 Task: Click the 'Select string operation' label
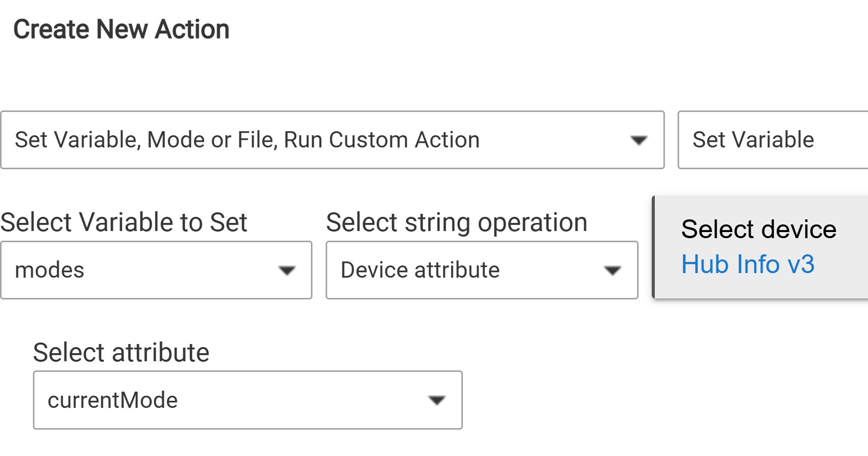[x=456, y=222]
